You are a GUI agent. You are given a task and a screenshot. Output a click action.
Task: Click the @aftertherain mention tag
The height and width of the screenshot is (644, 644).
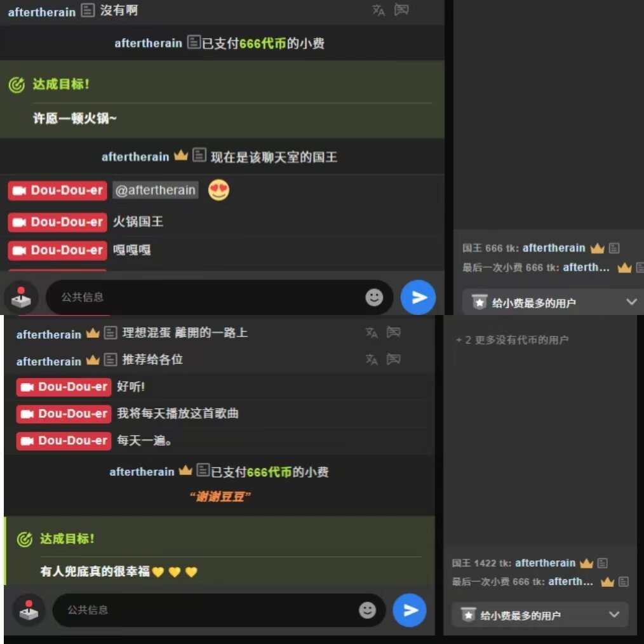(x=155, y=190)
